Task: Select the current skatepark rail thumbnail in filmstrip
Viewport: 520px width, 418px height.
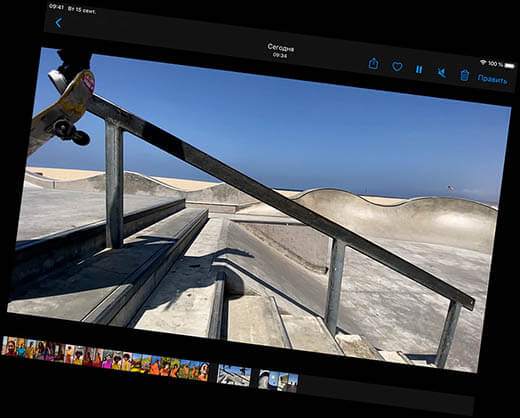Action: pyautogui.click(x=234, y=375)
